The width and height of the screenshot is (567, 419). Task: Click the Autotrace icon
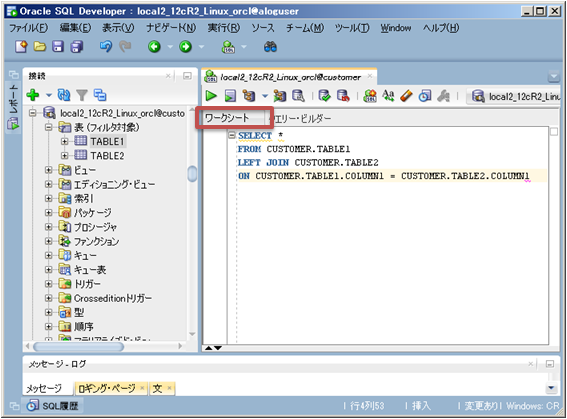(280, 96)
